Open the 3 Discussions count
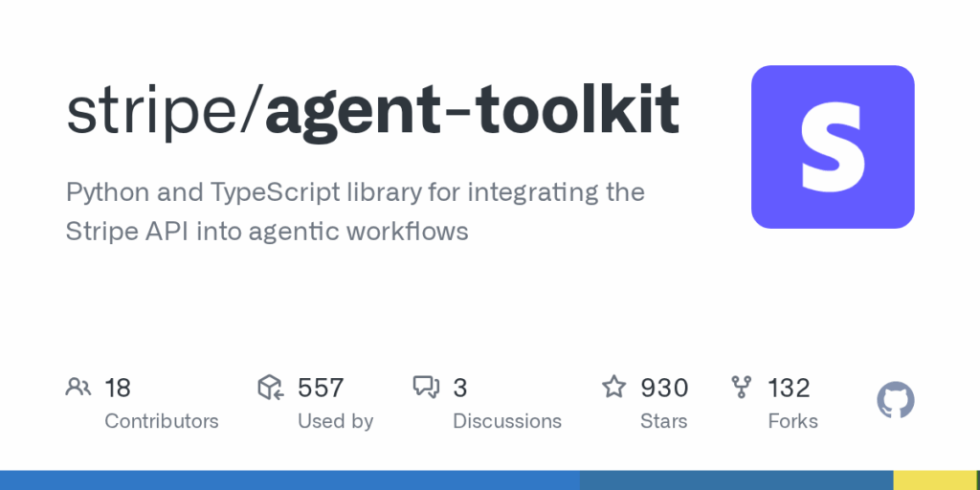This screenshot has width=980, height=490. click(x=460, y=389)
